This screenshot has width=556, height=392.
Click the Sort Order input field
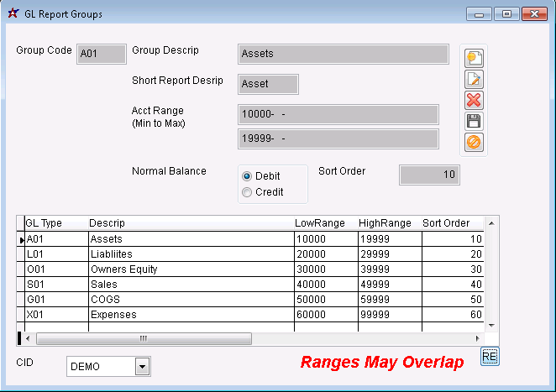click(x=428, y=175)
